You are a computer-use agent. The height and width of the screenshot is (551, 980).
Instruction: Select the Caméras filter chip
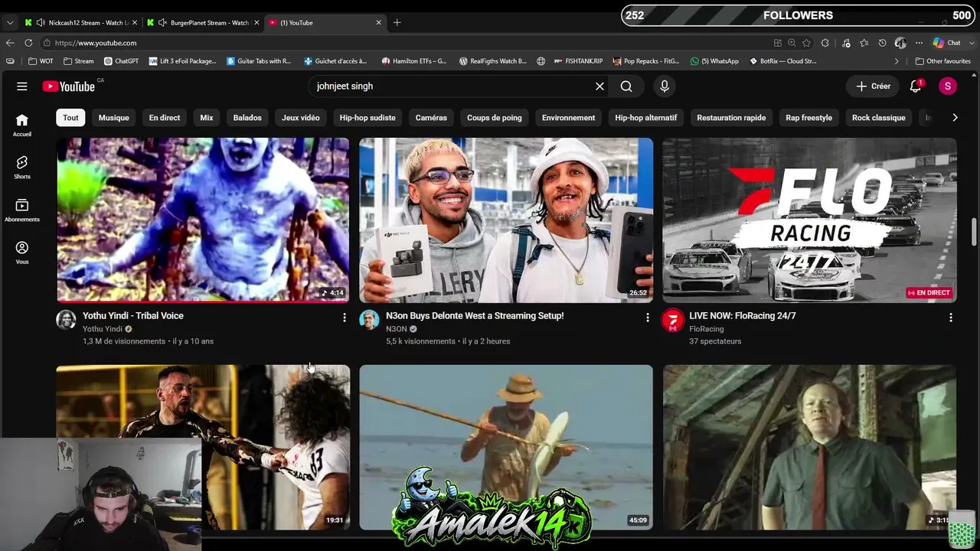[431, 118]
